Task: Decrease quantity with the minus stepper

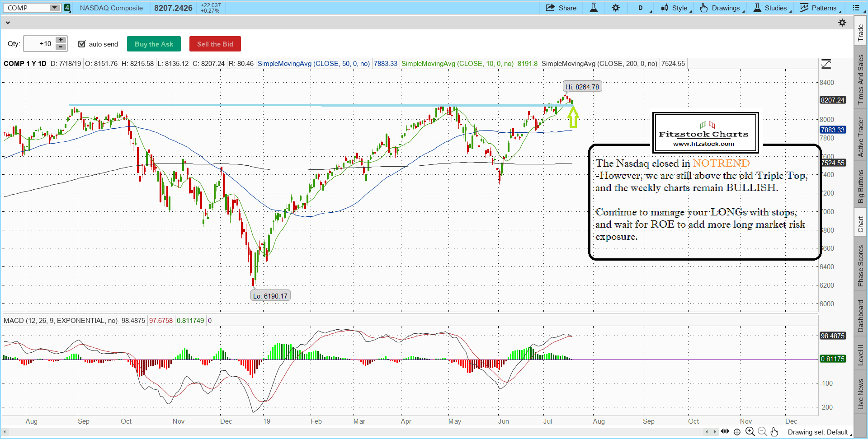Action: pos(61,47)
